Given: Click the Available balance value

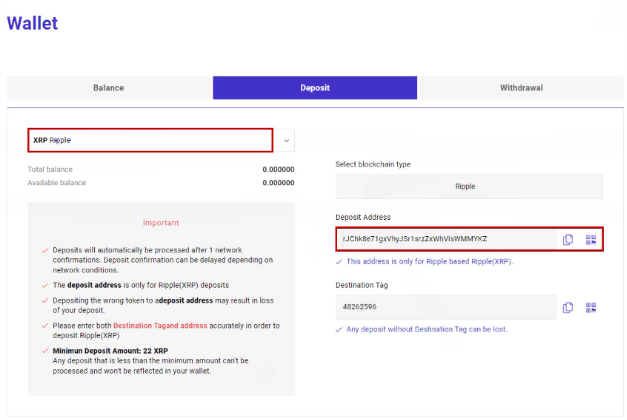Looking at the screenshot, I should (x=278, y=183).
